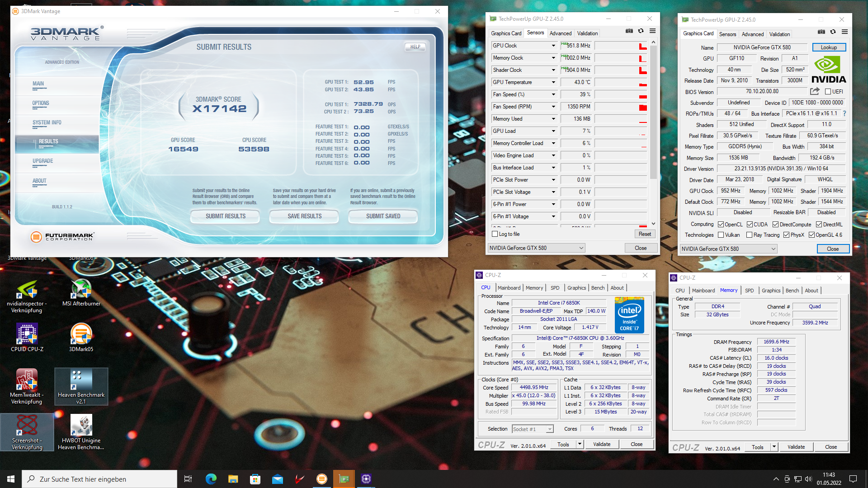Click the screenshot camera icon in GPU-Z Sensors window
The width and height of the screenshot is (868, 488).
[x=629, y=31]
